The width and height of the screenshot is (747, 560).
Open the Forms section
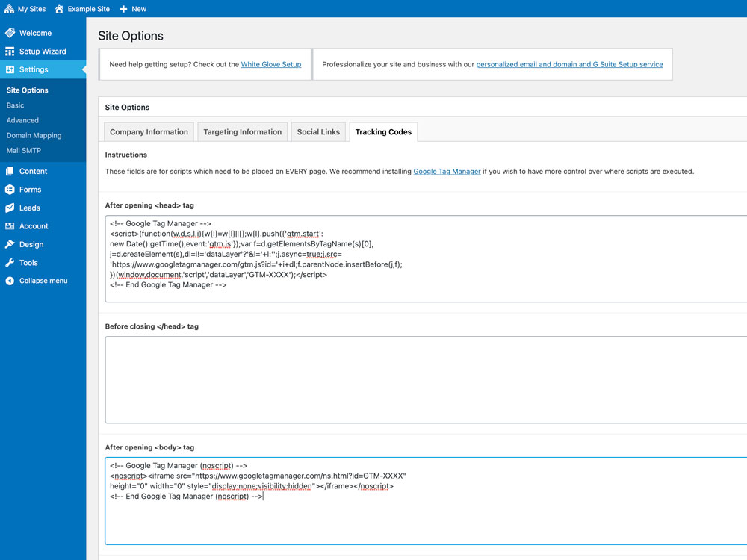[43, 190]
